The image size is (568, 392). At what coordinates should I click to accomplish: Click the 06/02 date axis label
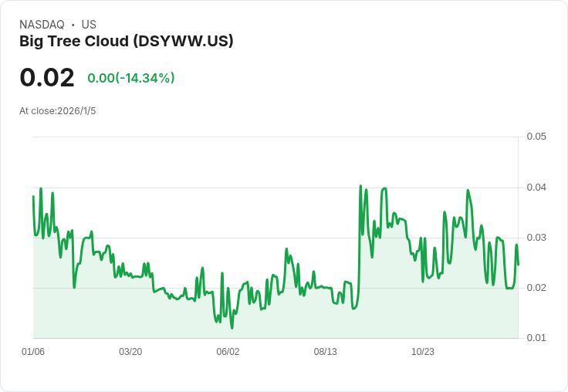pos(228,352)
